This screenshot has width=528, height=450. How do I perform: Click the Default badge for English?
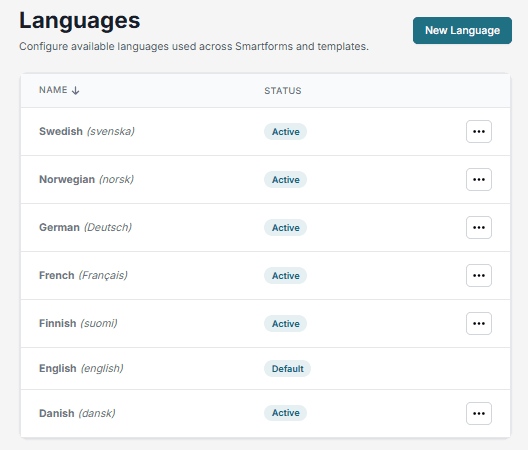click(287, 368)
